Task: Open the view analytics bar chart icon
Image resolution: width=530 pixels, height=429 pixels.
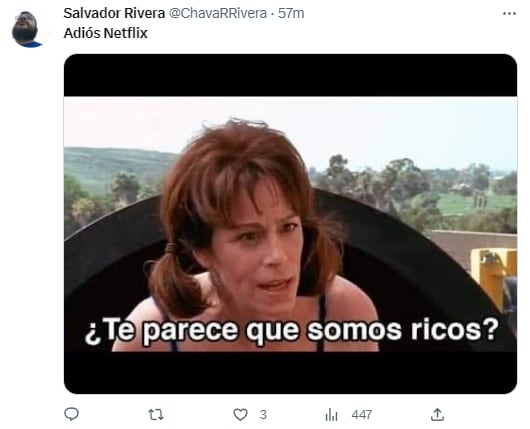Action: pos(331,414)
